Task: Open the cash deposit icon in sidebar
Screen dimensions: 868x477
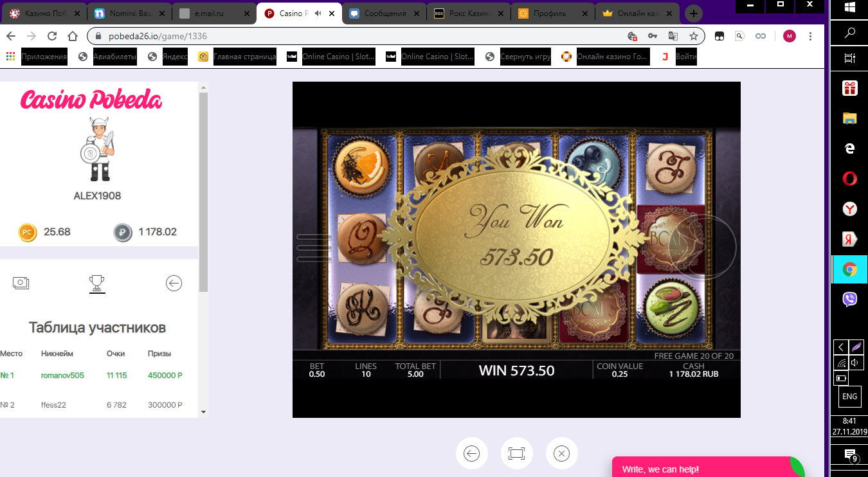Action: tap(21, 283)
